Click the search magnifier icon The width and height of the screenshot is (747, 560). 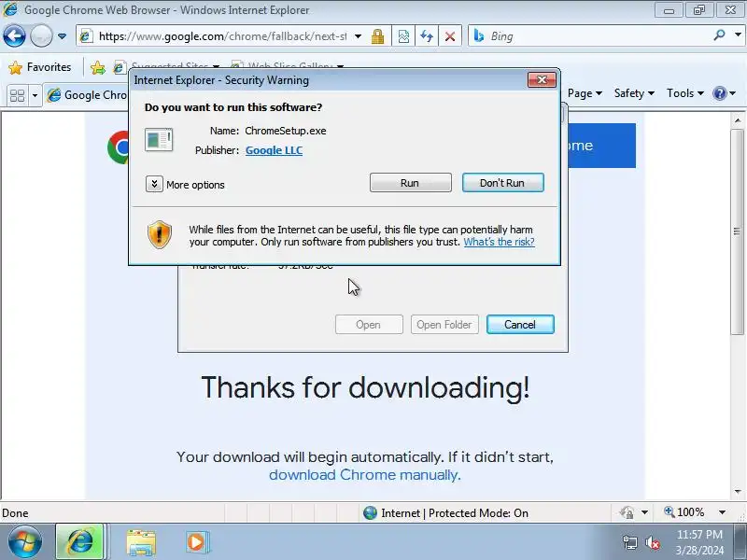point(719,35)
